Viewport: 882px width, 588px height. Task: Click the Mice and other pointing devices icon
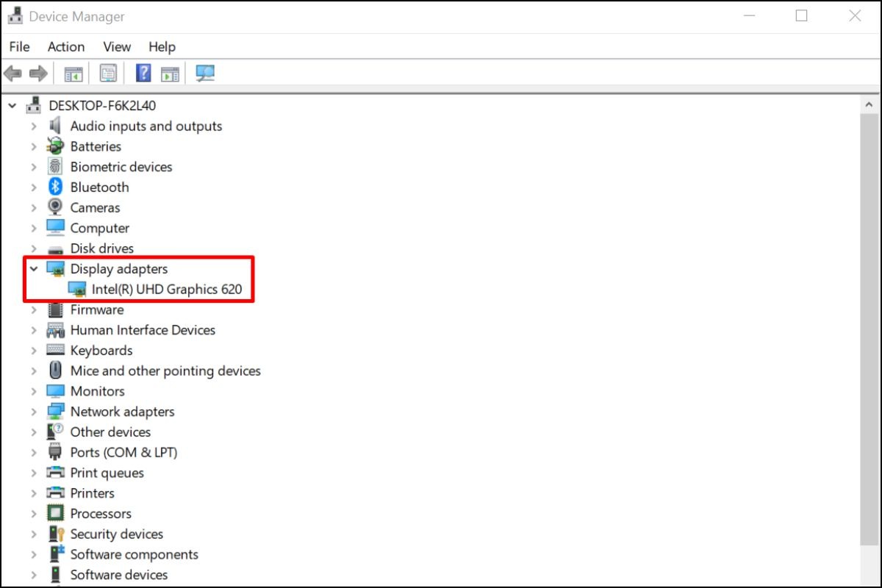(x=56, y=370)
